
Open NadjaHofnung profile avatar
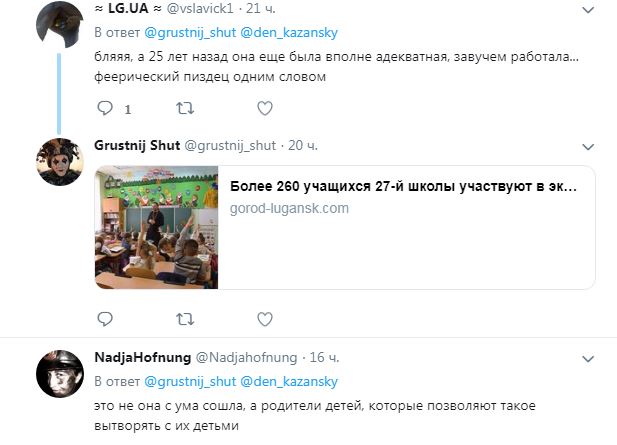point(60,373)
